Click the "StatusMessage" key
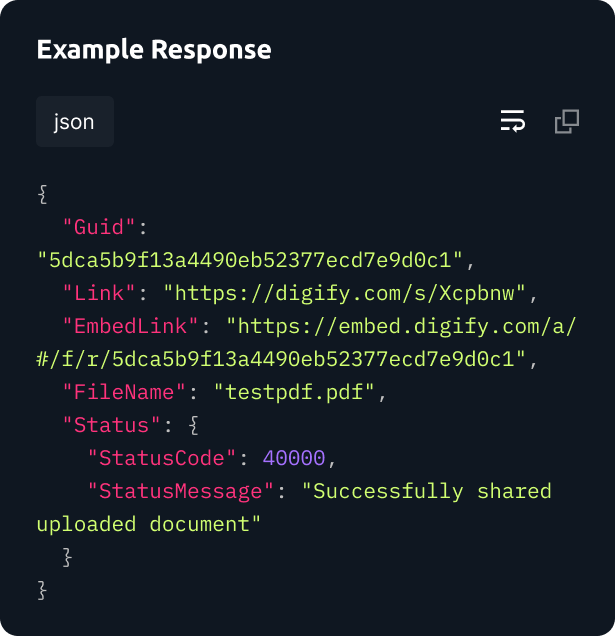 180,491
